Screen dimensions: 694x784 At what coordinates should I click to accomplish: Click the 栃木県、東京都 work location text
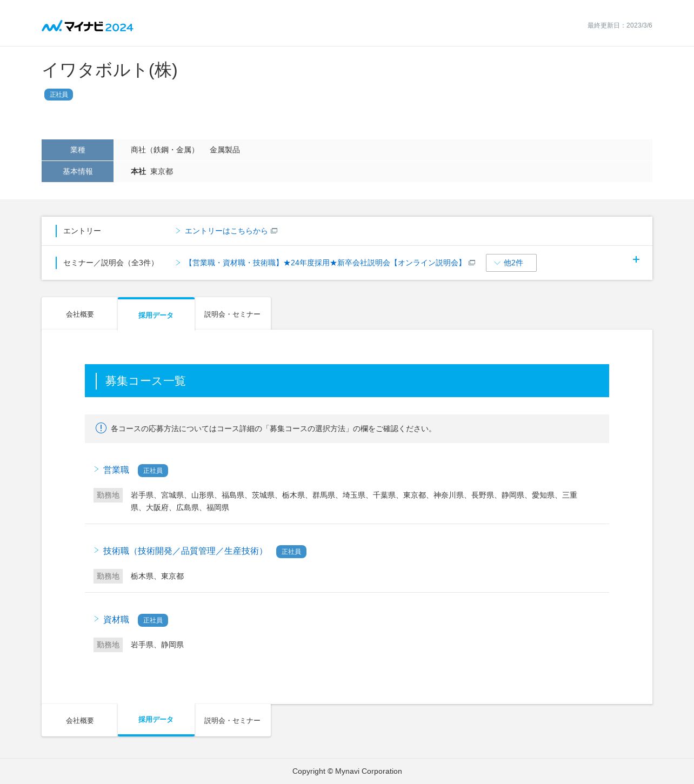pos(157,577)
